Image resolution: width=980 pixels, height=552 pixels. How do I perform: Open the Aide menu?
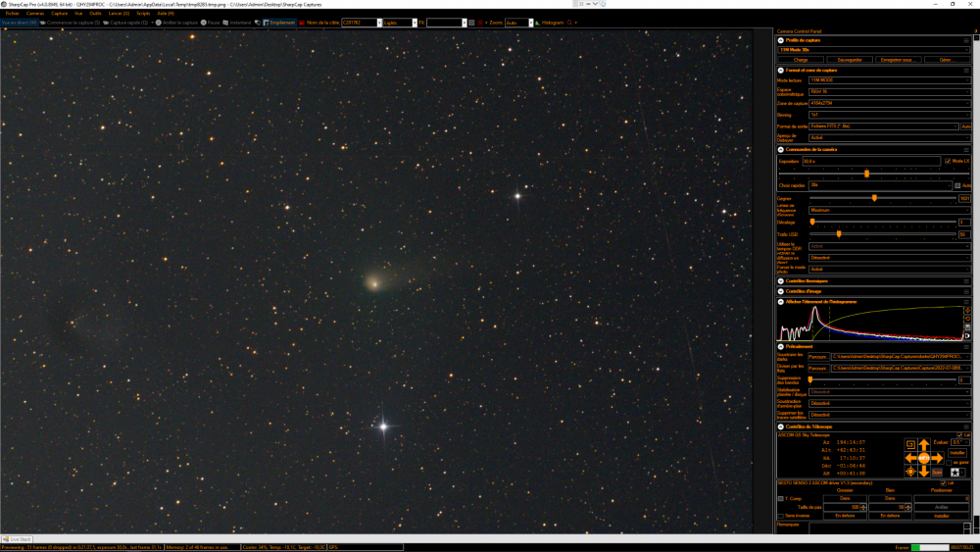coord(166,13)
